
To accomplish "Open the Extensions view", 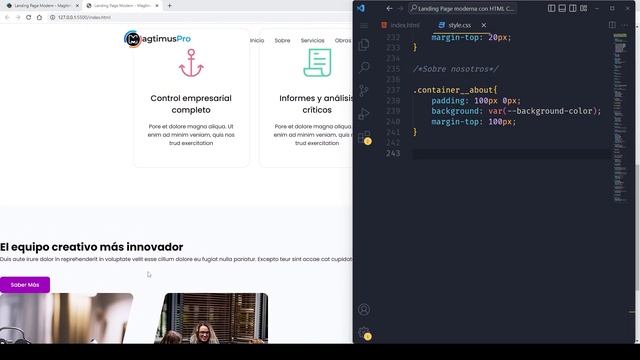I will [364, 137].
